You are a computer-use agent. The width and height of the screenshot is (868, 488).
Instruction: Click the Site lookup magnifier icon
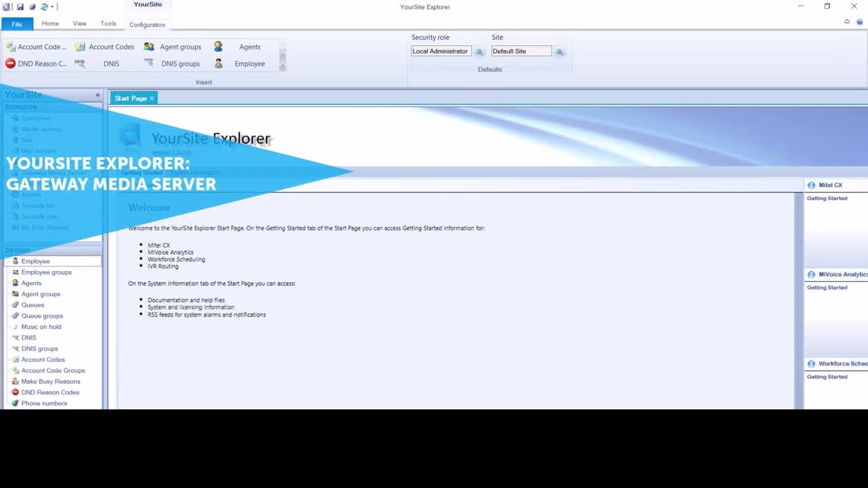[559, 52]
